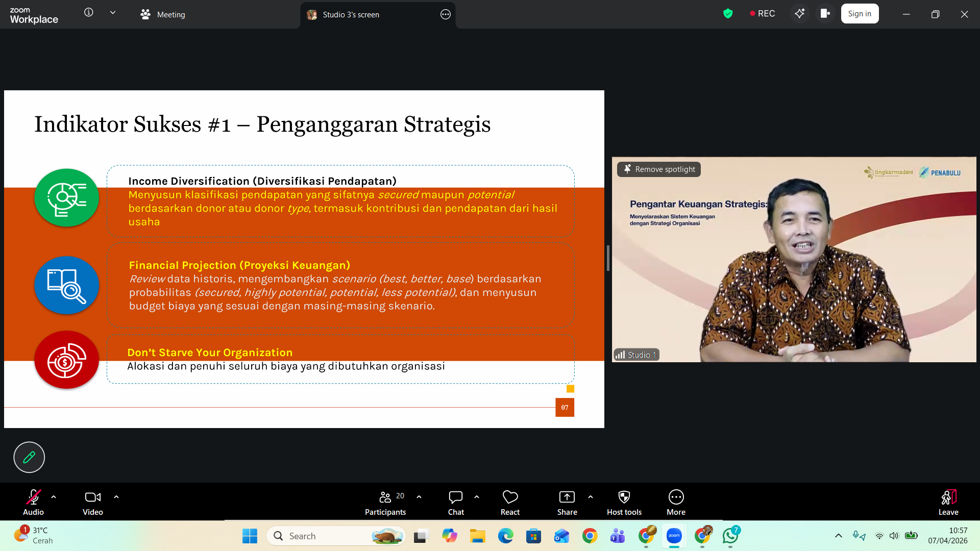The height and width of the screenshot is (551, 980).
Task: Expand the video options arrow
Action: point(116,497)
